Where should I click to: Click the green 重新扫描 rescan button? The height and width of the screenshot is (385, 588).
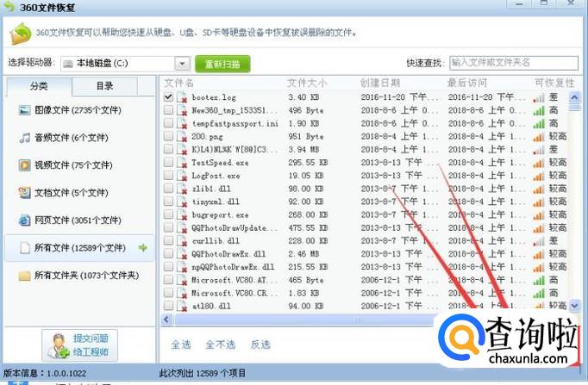coord(222,64)
